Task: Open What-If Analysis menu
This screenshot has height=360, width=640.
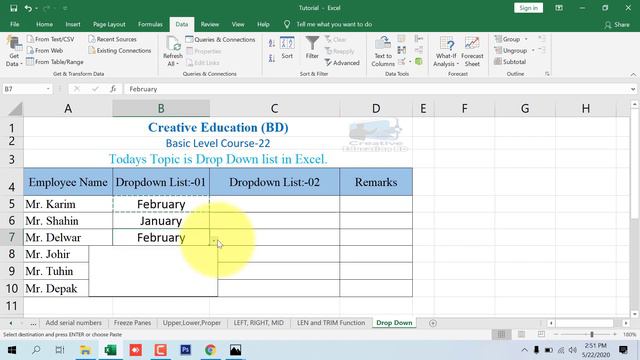Action: pos(446,51)
